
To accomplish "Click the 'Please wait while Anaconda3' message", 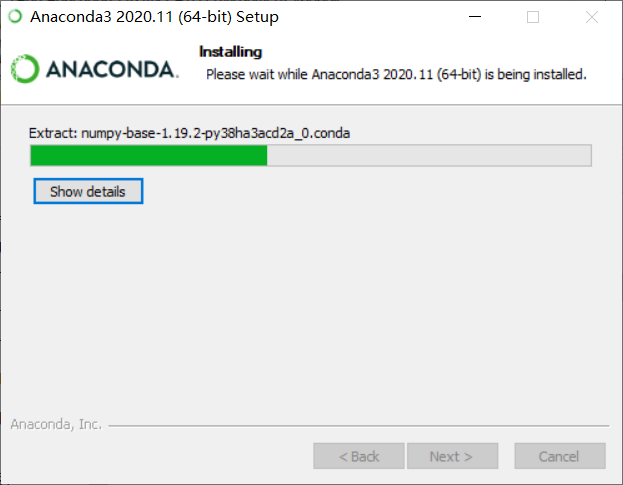I will pos(396,74).
